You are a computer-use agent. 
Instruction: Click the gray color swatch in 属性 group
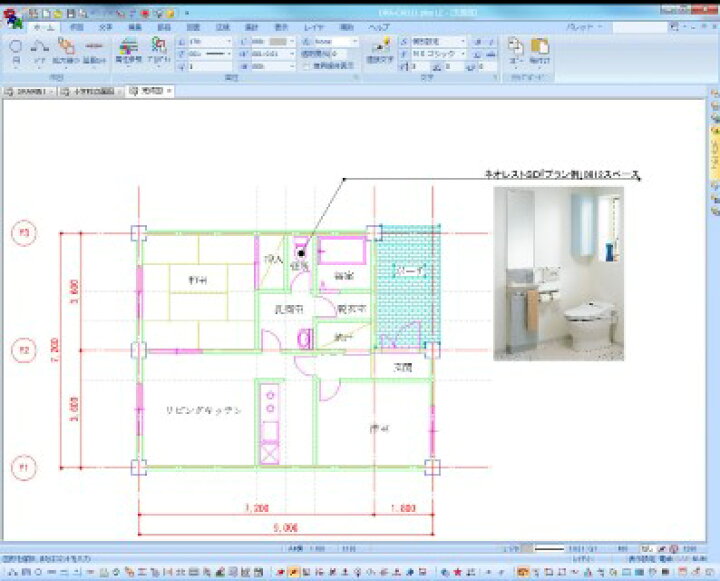(x=278, y=41)
